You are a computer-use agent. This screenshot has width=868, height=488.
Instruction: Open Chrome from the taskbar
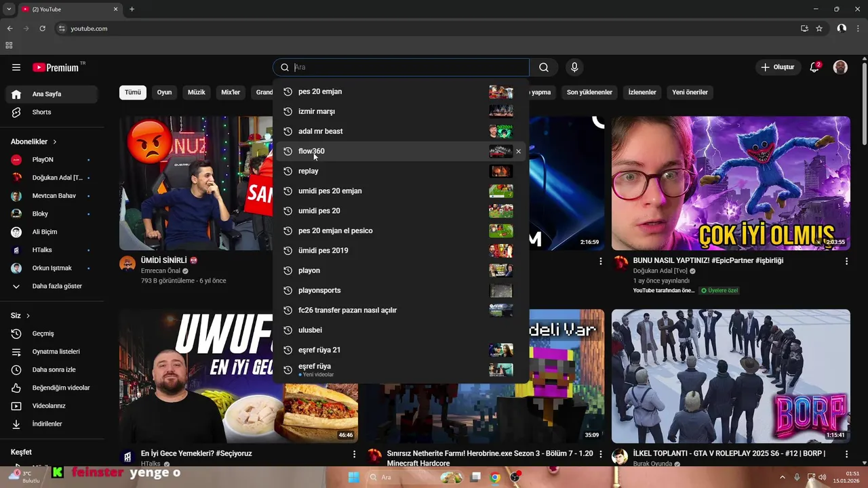[x=495, y=477]
